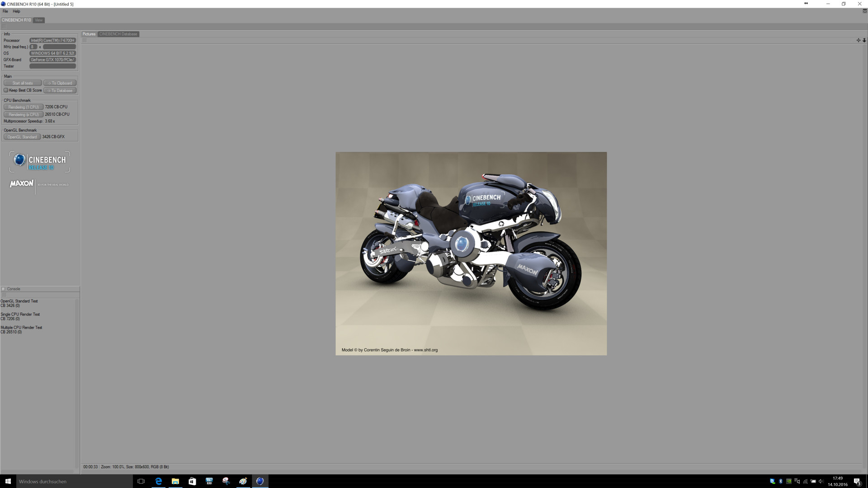Click the Console panel grip handle

tap(4, 295)
